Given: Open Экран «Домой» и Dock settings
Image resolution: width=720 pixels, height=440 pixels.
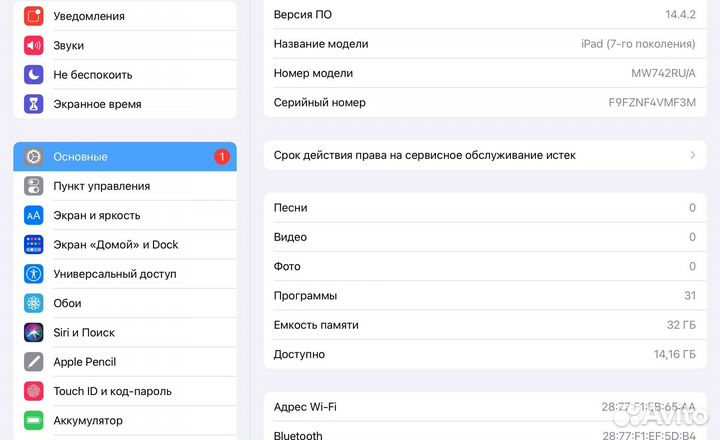Looking at the screenshot, I should coord(125,245).
